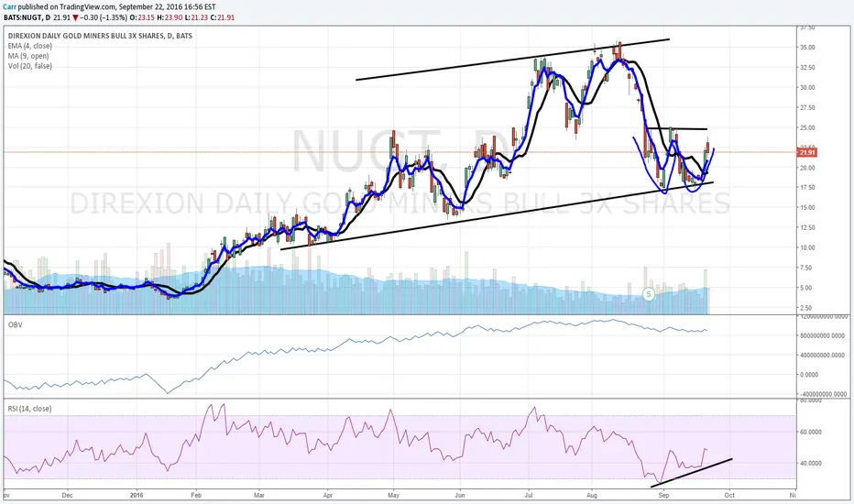
Task: Click the green S split marker icon
Action: pos(648,294)
